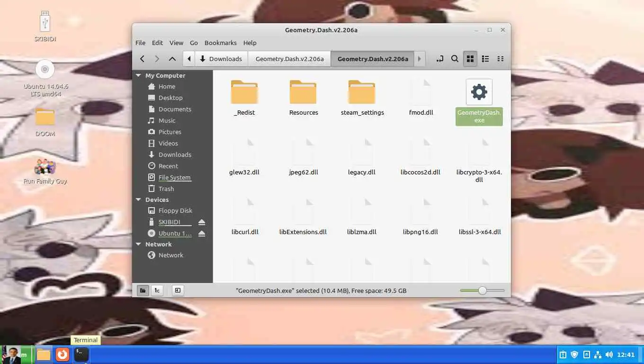Open SKIBIDI device in sidebar
Screen dimensions: 644x364
click(x=169, y=222)
